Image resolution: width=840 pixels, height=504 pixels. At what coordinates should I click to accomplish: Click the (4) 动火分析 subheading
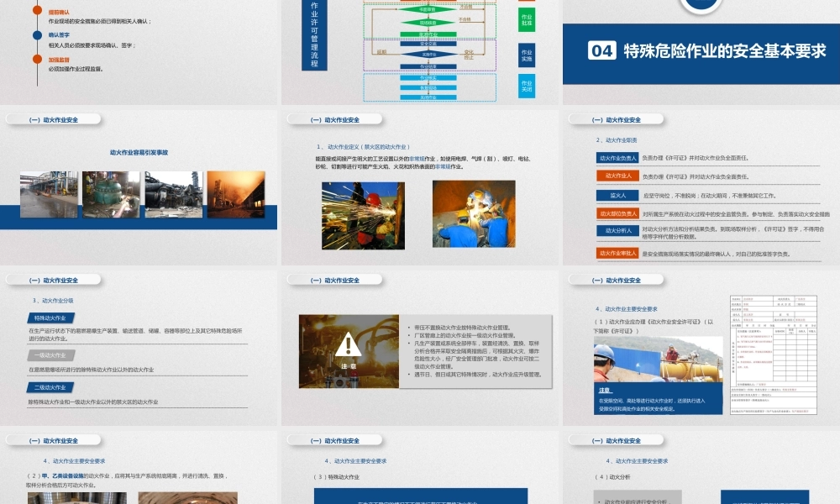coord(613,476)
